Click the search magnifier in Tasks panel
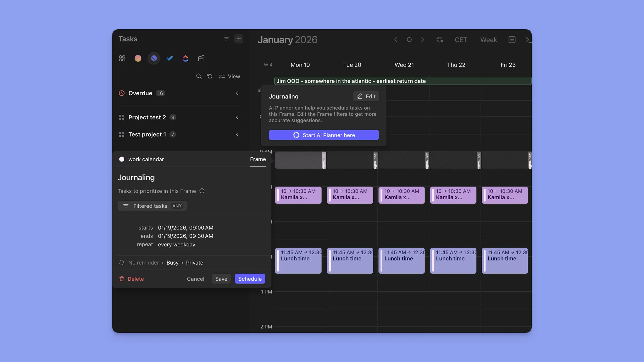Image resolution: width=644 pixels, height=362 pixels. [x=199, y=76]
